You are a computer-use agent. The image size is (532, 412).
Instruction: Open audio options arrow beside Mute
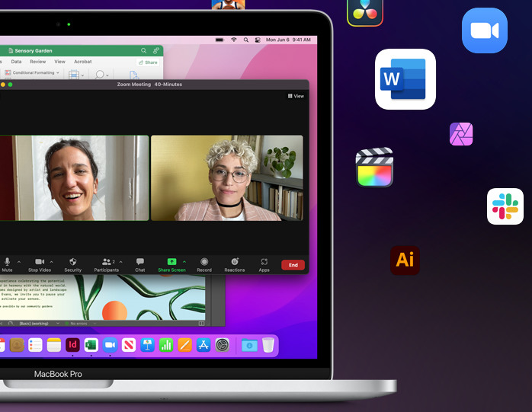(19, 262)
